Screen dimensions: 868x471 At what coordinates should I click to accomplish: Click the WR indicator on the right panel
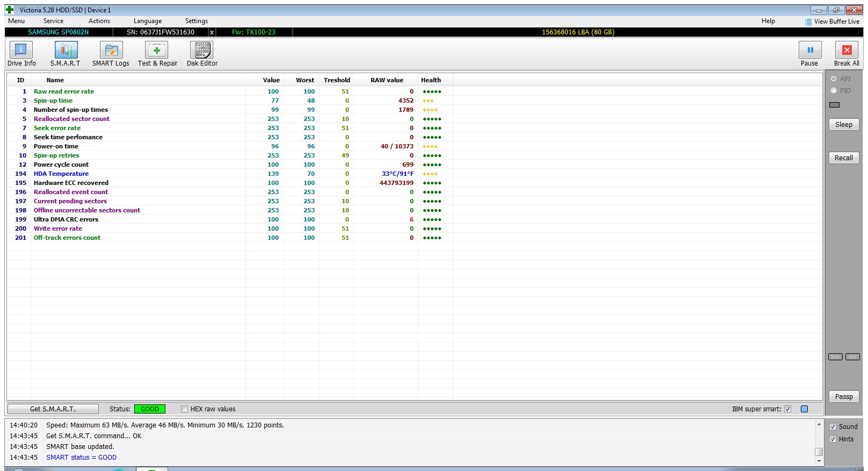click(835, 357)
